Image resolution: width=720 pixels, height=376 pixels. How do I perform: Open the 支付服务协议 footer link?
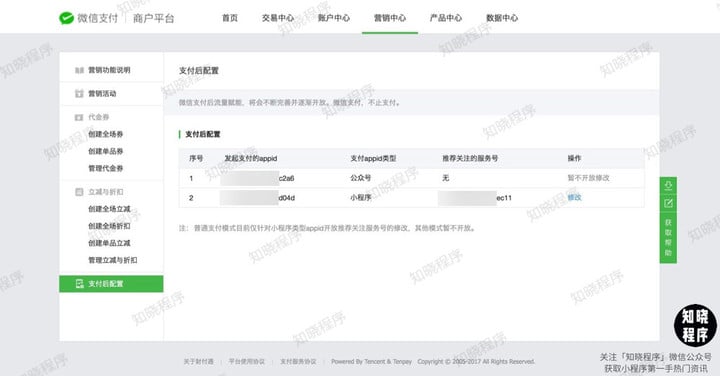point(298,362)
